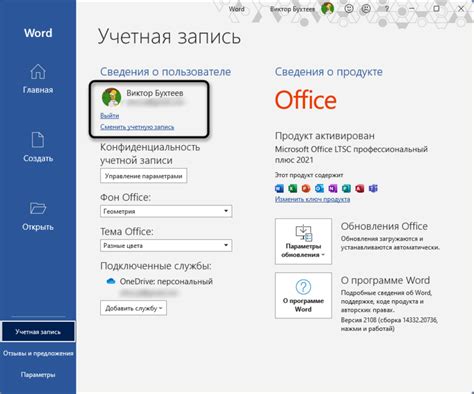The image size is (474, 394).
Task: Click the frown feedback icon
Action: click(366, 9)
